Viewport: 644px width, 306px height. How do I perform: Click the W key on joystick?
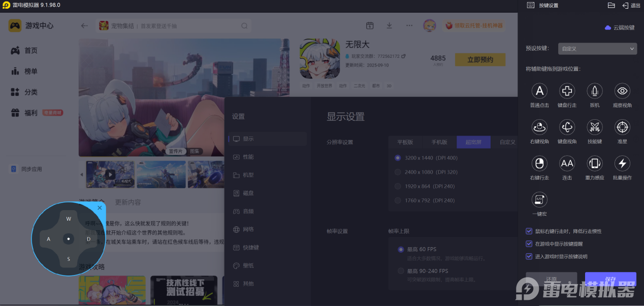pos(69,219)
